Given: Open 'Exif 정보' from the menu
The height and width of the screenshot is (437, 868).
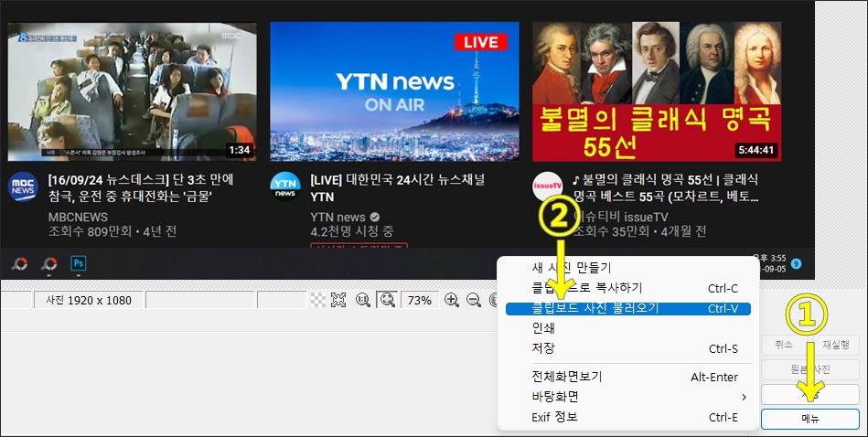Looking at the screenshot, I should (627, 417).
